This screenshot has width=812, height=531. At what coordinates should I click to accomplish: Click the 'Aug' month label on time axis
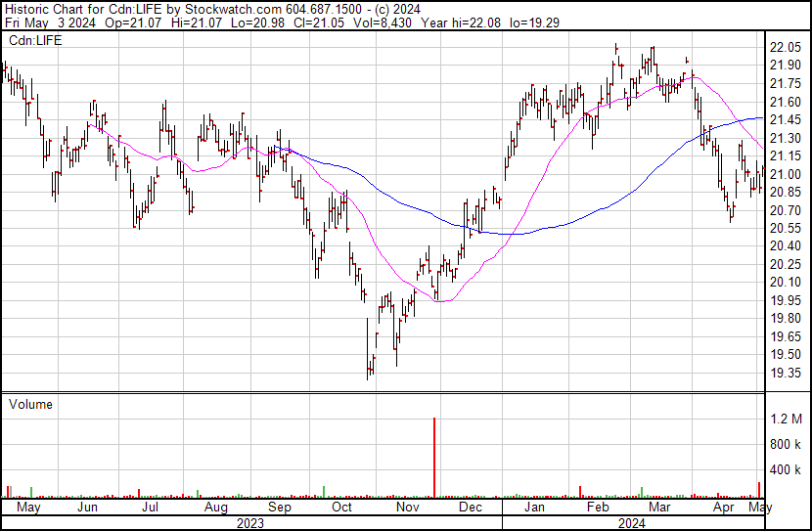point(216,508)
